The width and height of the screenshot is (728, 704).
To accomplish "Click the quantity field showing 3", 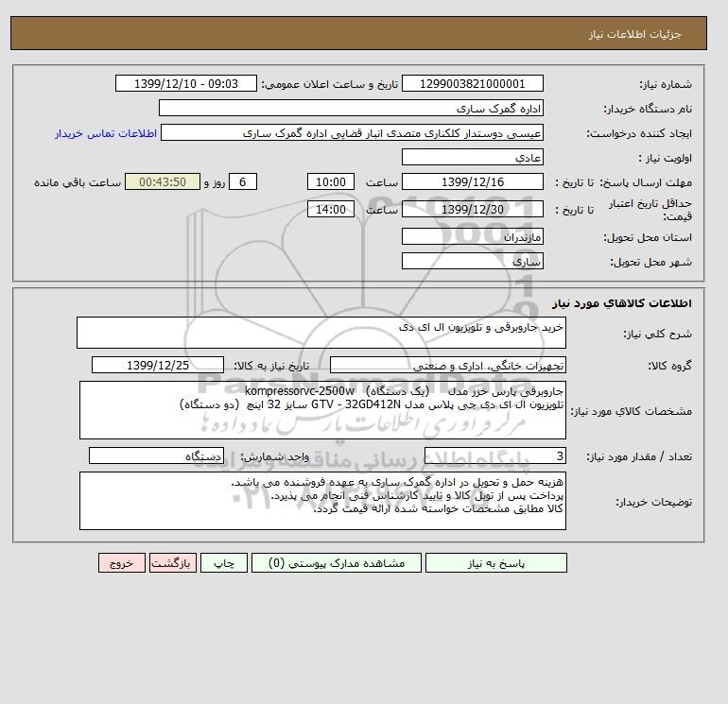I will click(x=494, y=455).
